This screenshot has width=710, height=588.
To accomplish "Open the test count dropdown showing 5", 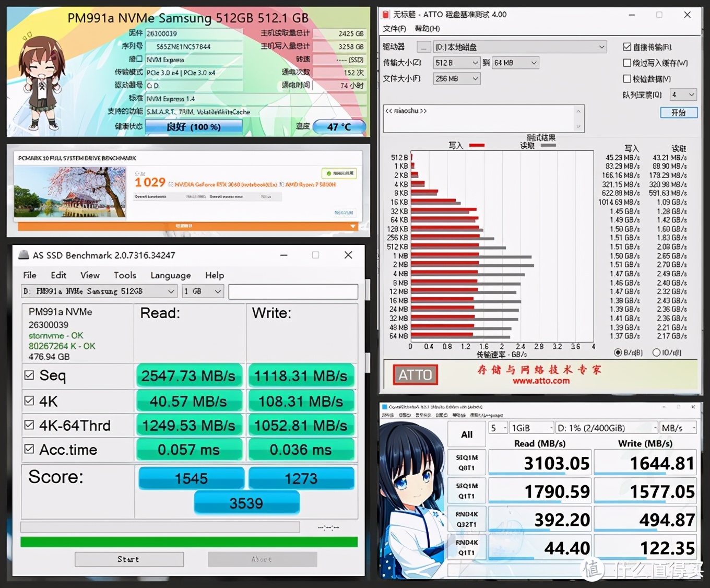I will 498,428.
